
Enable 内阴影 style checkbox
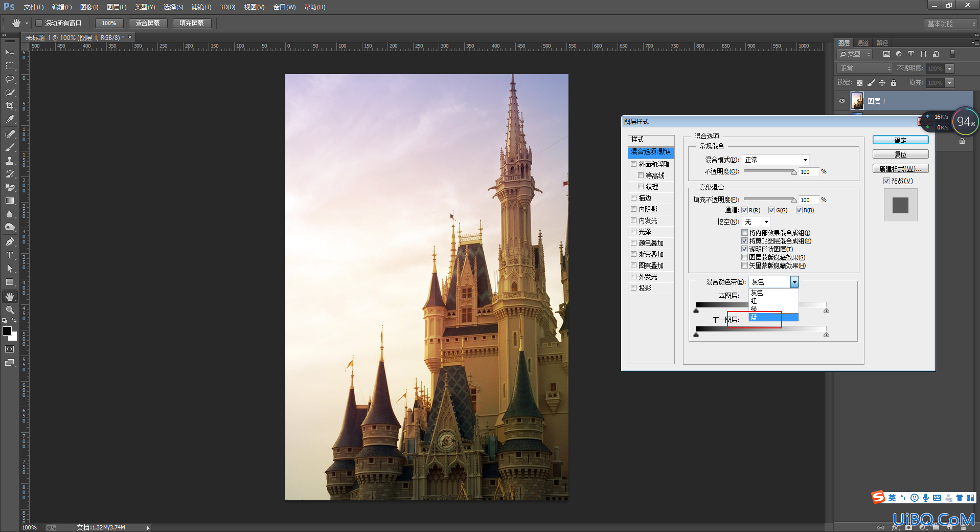click(x=634, y=209)
